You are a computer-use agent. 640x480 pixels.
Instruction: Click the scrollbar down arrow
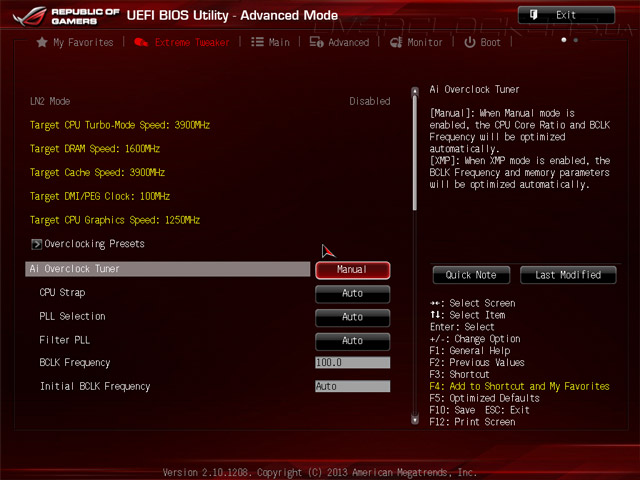[x=415, y=420]
